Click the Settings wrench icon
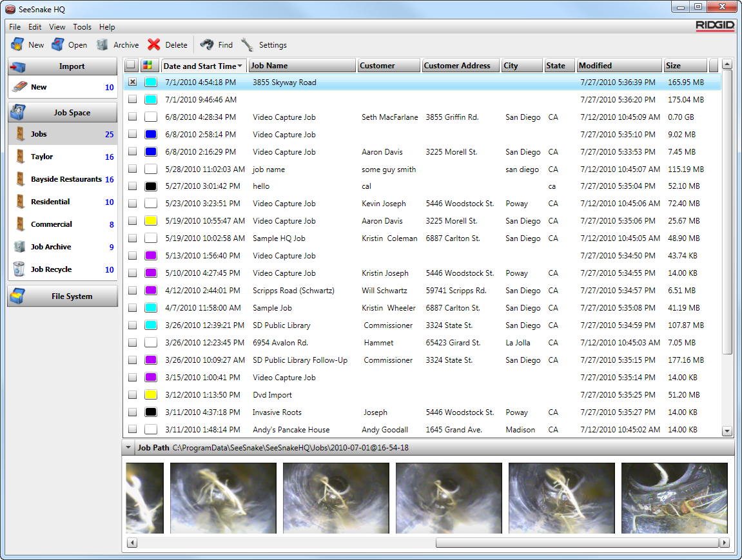 247,44
